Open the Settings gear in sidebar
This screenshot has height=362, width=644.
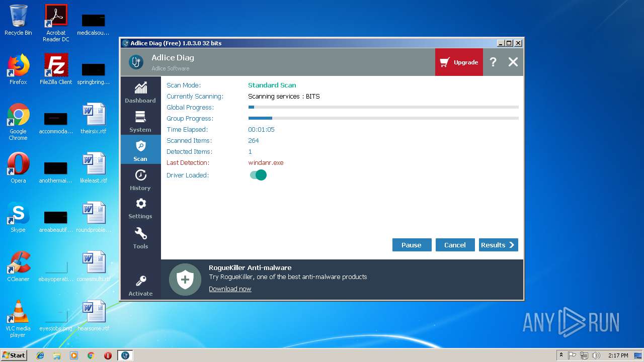tap(140, 208)
